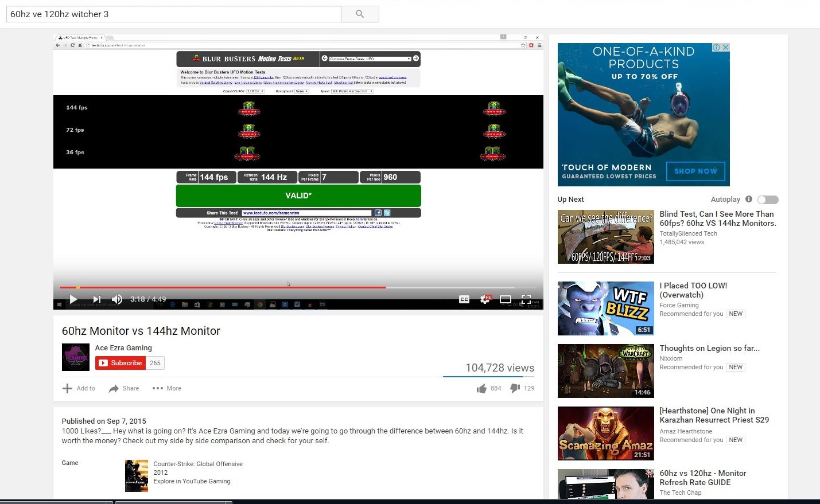Open 60hz vs 120hz guide thumbnail
Screen dimensions: 820x504
[x=605, y=484]
